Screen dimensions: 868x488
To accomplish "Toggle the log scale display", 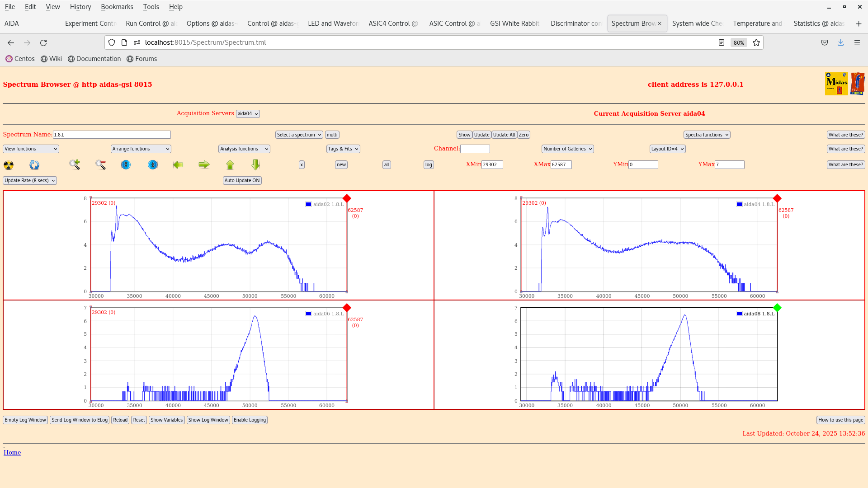I will click(x=428, y=164).
